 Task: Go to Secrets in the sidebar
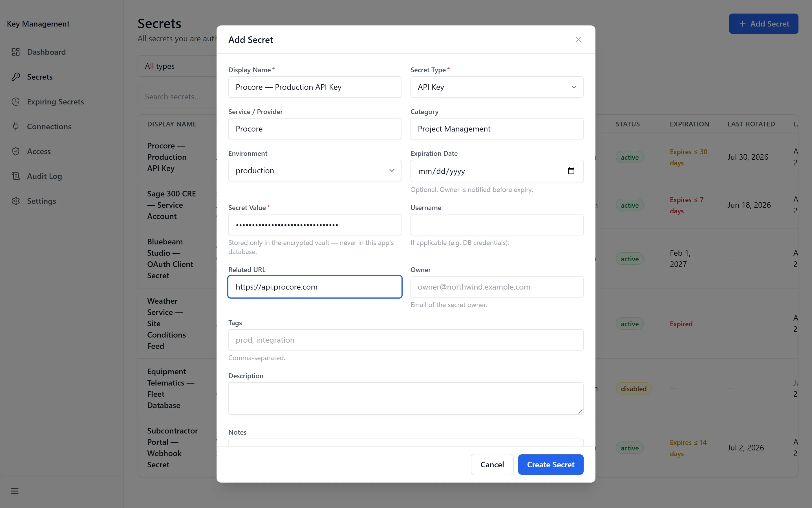coord(39,76)
